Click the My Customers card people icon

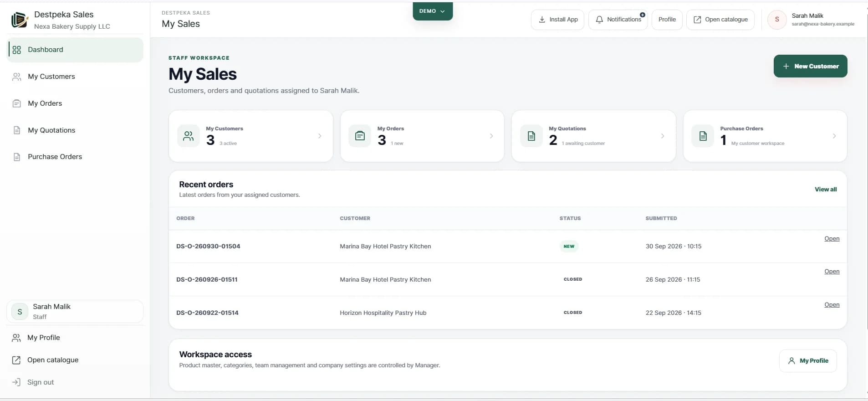[x=189, y=136]
